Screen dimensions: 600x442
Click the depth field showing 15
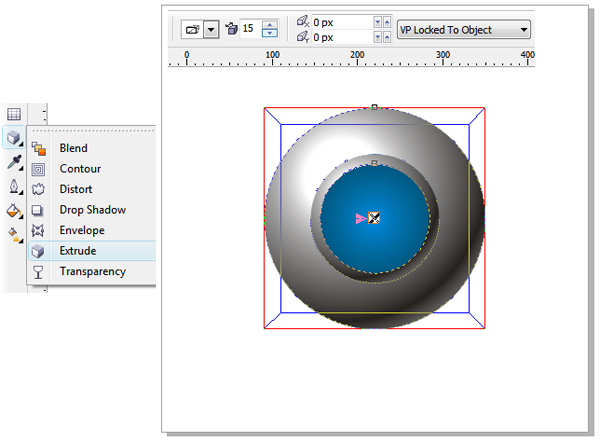[x=250, y=28]
